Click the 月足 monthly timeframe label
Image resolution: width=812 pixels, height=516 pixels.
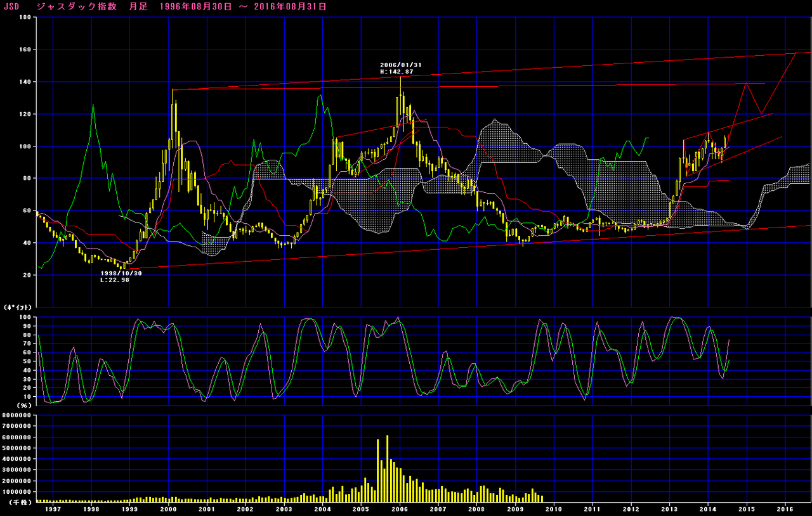tap(139, 6)
